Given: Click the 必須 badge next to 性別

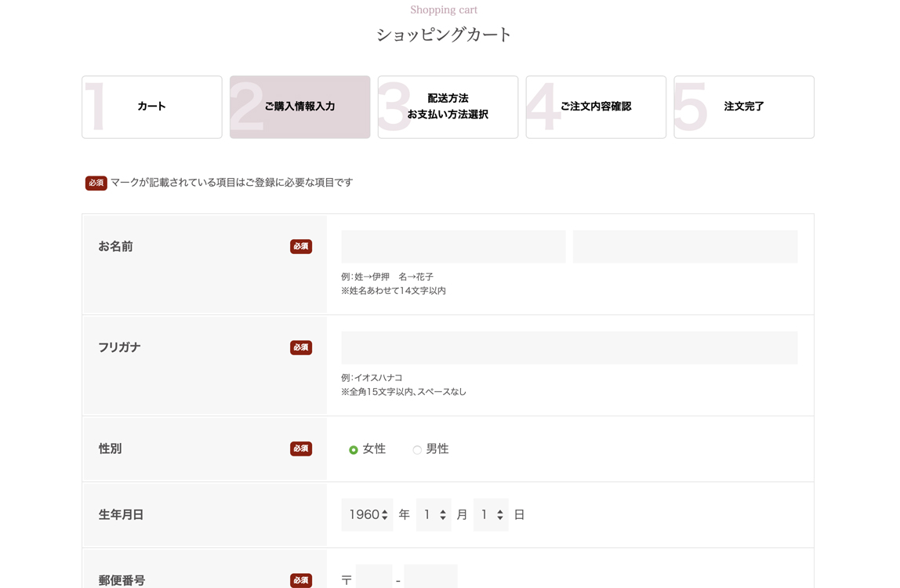Looking at the screenshot, I should pyautogui.click(x=301, y=448).
